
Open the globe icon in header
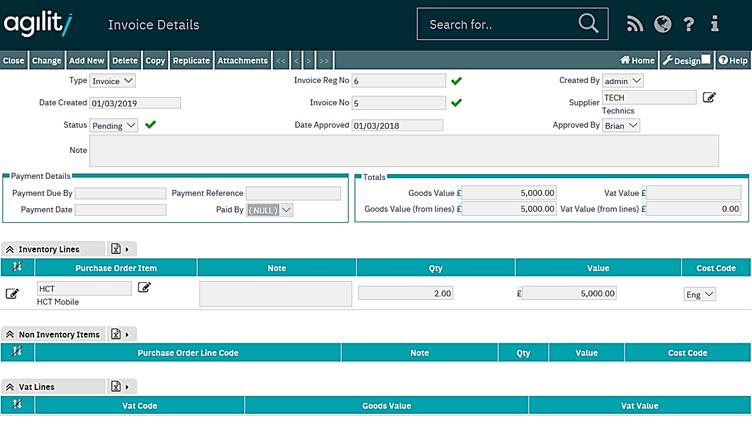point(662,24)
